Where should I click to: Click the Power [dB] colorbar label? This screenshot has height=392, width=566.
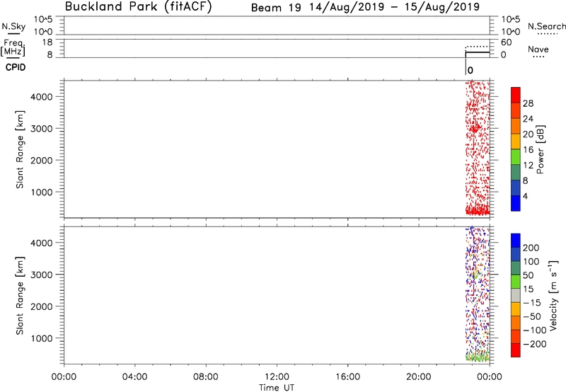pyautogui.click(x=540, y=149)
